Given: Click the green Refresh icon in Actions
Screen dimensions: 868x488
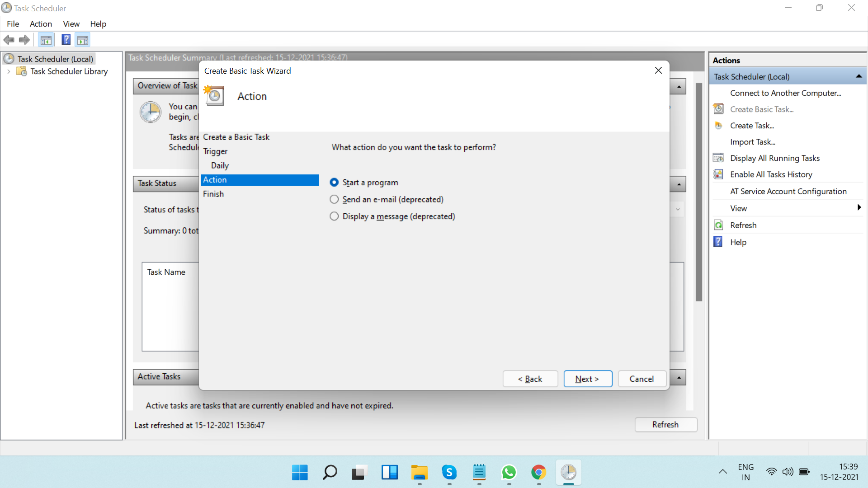Looking at the screenshot, I should click(718, 225).
